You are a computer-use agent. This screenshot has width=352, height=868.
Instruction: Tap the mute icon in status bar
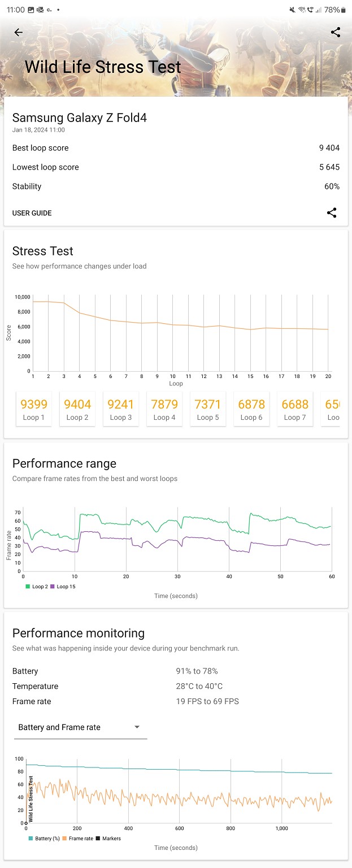coord(292,10)
